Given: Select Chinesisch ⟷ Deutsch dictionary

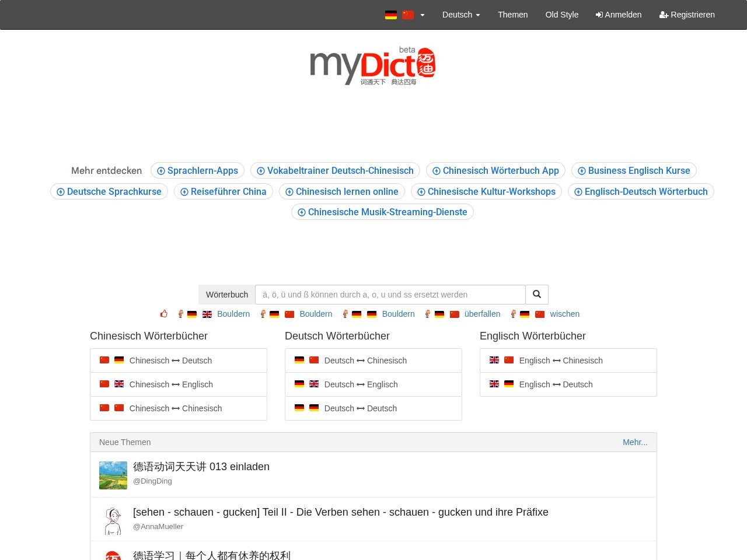Looking at the screenshot, I should coord(170,360).
